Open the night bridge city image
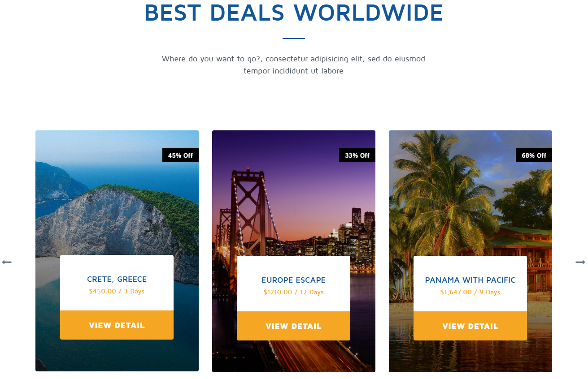 coord(294,202)
